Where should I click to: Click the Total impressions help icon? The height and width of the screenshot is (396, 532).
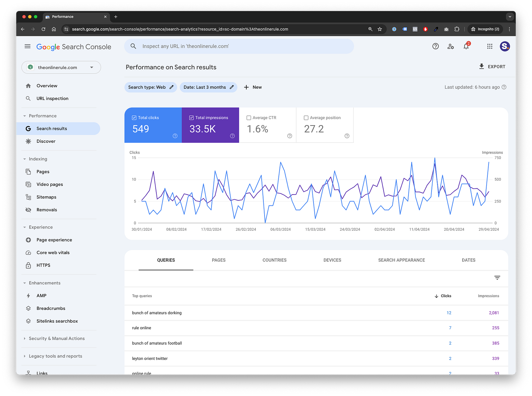pos(232,136)
